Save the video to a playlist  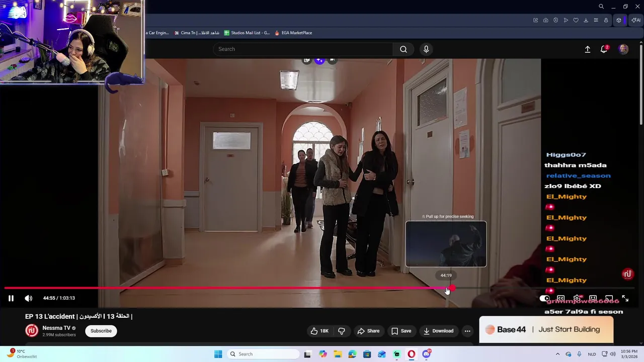(401, 331)
